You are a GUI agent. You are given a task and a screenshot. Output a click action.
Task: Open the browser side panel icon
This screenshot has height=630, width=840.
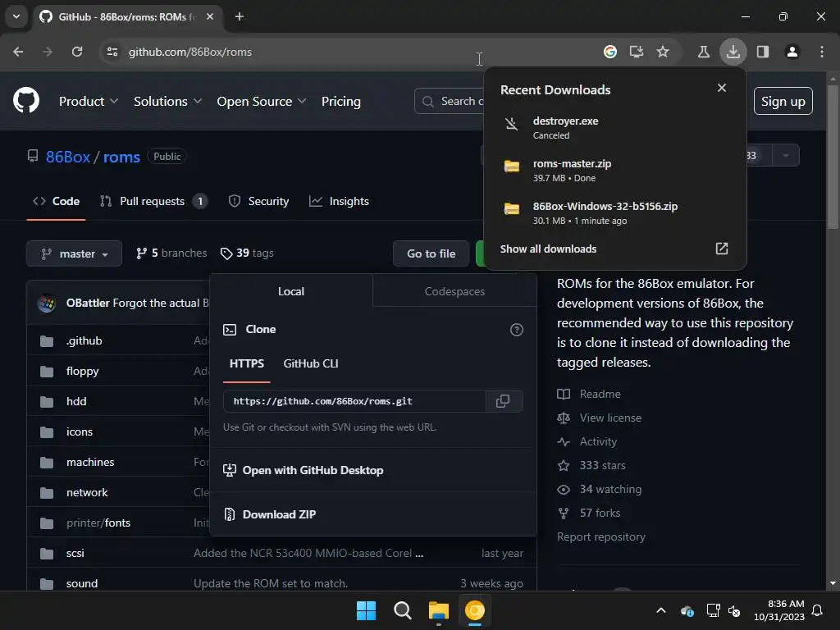click(x=763, y=52)
